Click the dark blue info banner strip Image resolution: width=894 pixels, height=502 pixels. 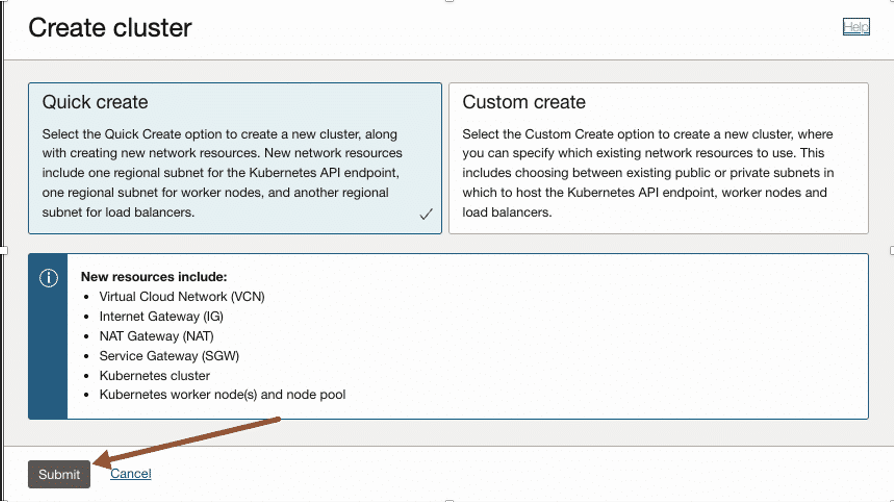[x=48, y=350]
